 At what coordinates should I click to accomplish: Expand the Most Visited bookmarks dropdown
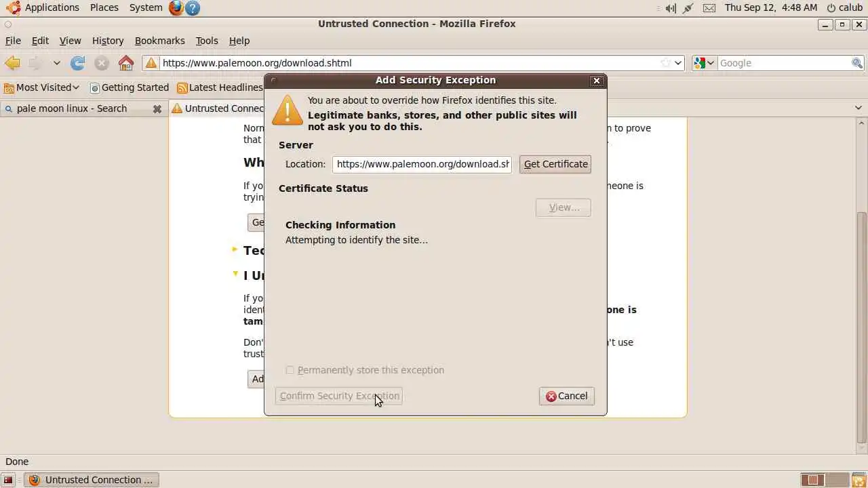pos(76,87)
